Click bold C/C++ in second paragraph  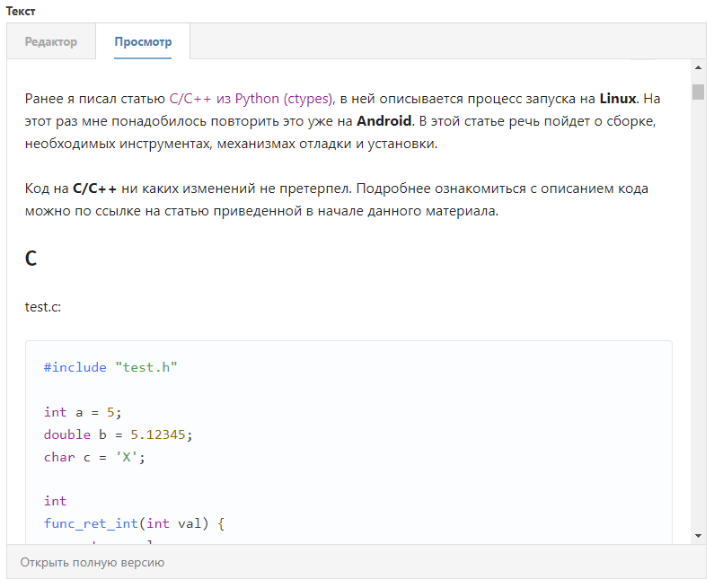click(x=94, y=189)
